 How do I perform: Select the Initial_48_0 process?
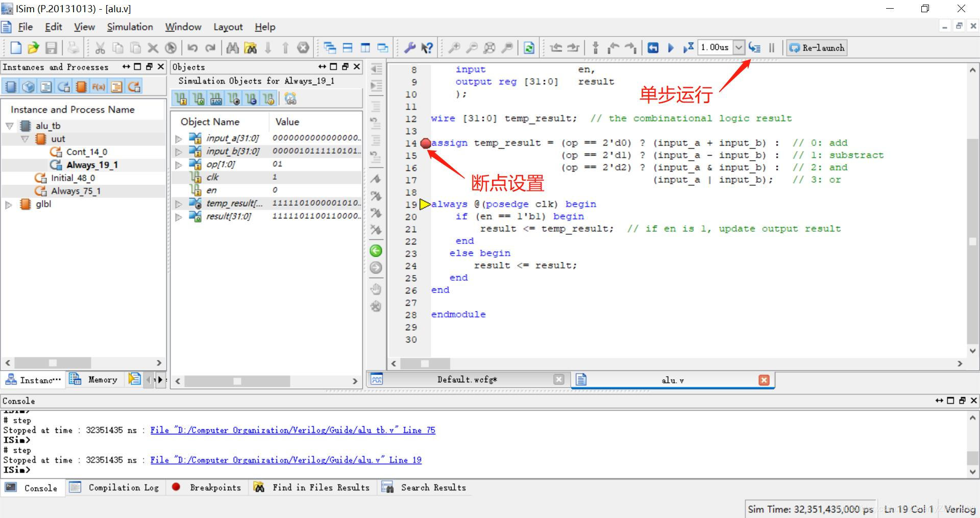[x=72, y=178]
